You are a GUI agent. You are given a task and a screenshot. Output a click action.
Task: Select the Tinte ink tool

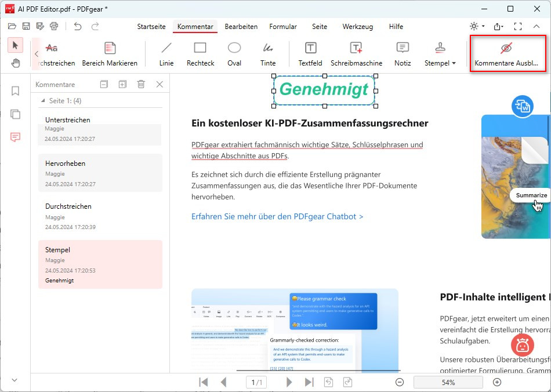[x=268, y=55]
